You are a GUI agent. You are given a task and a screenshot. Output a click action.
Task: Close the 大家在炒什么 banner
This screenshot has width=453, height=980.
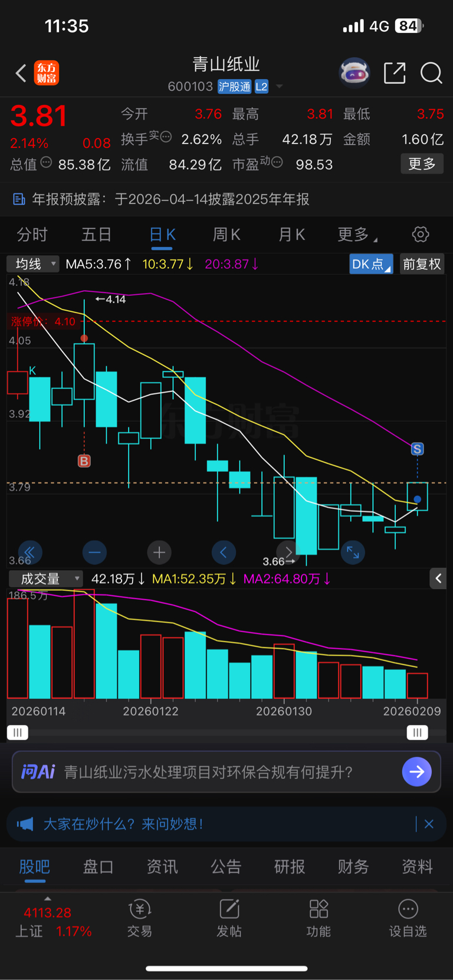pos(429,824)
